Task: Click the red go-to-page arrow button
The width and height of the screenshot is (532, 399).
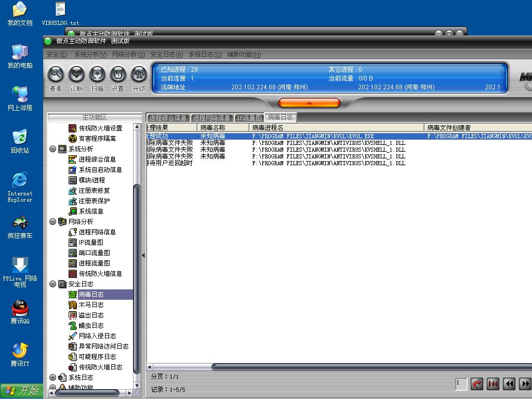Action: (477, 384)
